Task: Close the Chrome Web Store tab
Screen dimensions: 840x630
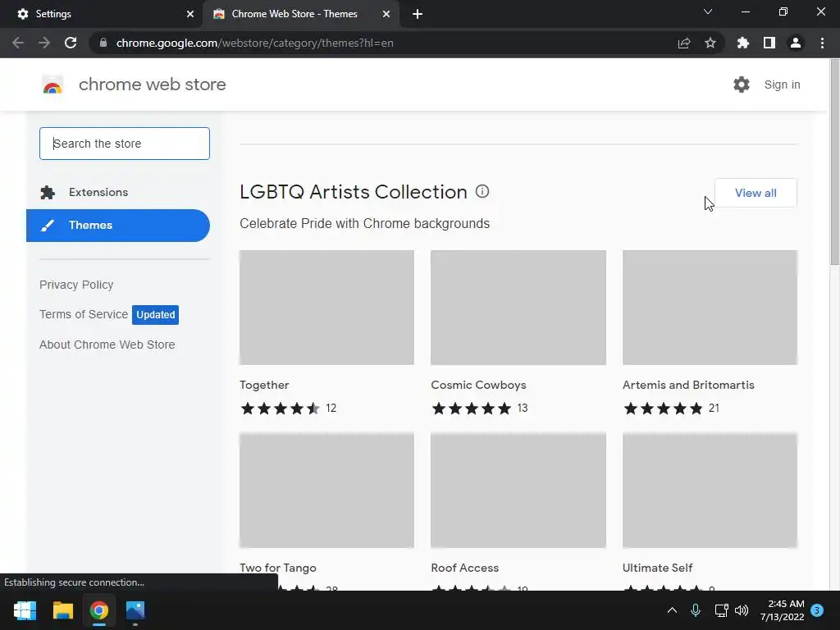Action: point(386,14)
